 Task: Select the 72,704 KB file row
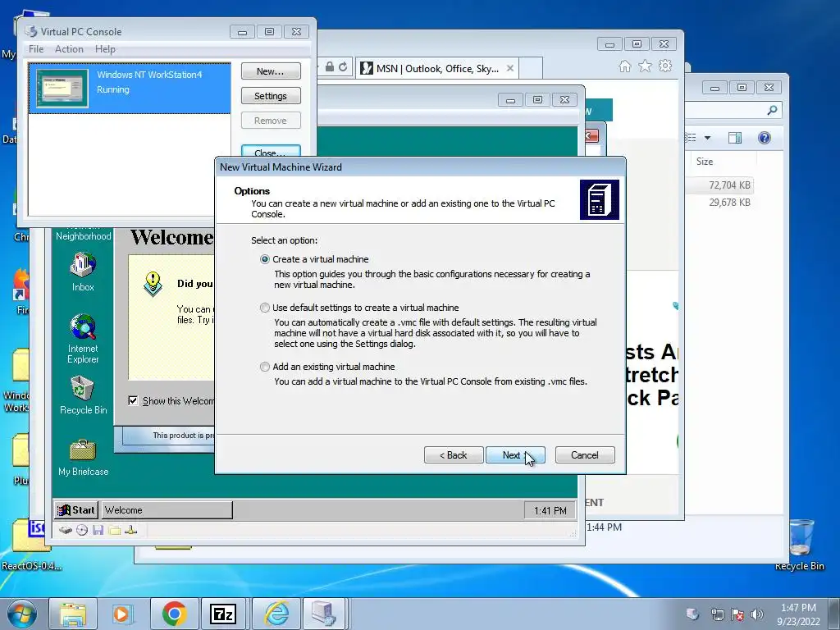[x=719, y=185]
